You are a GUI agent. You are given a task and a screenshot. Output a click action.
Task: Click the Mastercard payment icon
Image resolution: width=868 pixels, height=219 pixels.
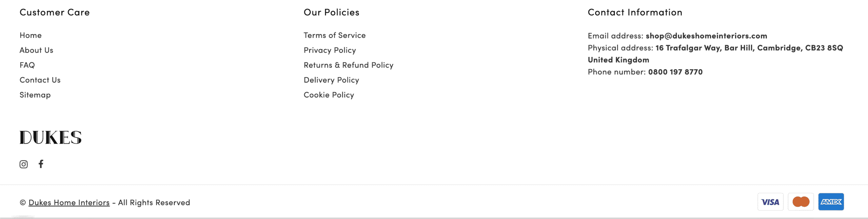pyautogui.click(x=801, y=202)
